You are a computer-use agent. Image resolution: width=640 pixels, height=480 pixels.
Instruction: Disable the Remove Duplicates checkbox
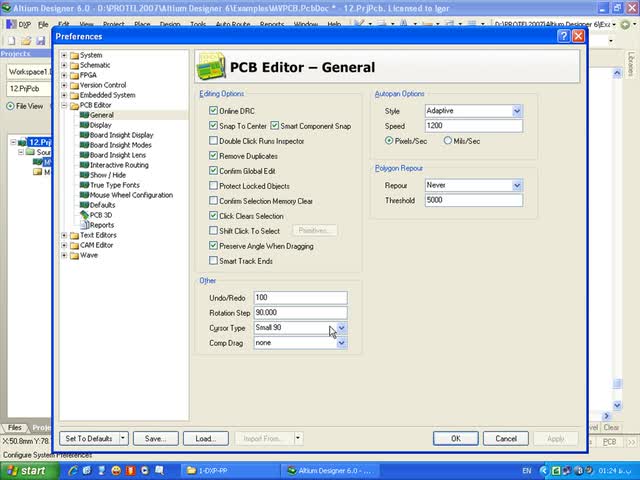pyautogui.click(x=213, y=156)
